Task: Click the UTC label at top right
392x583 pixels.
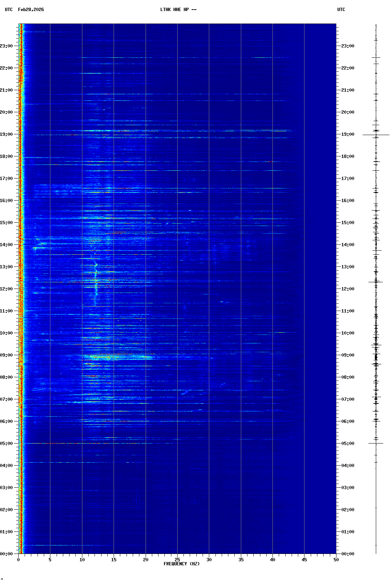Action: (341, 10)
